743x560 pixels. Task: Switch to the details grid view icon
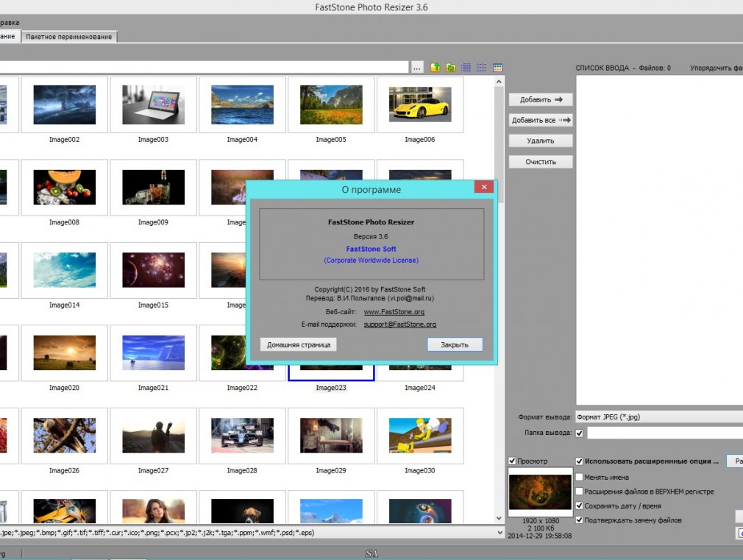click(466, 68)
